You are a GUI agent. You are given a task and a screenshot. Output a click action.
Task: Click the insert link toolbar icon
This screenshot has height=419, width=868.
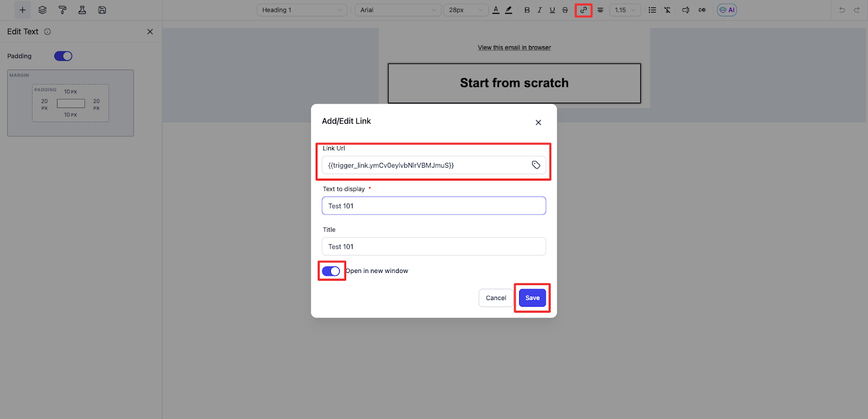[x=583, y=10]
